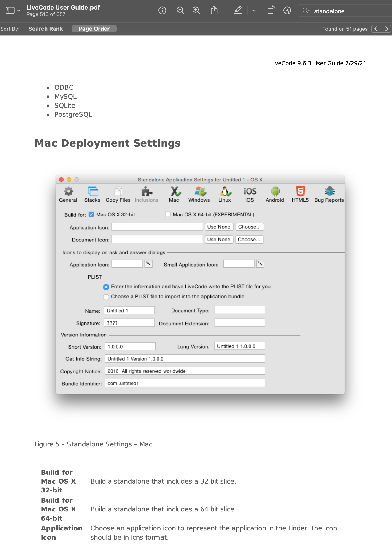
Task: Click the Application Icon path field
Action: click(157, 227)
